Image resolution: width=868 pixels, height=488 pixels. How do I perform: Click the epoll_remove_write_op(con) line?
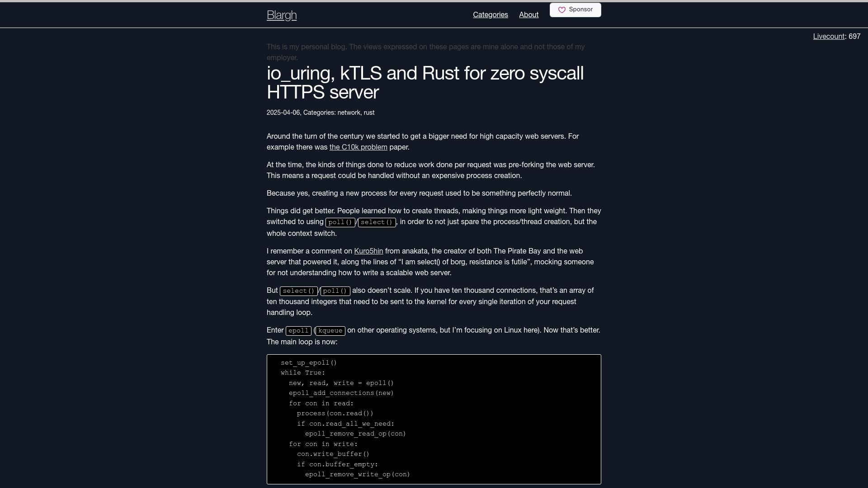[x=358, y=474]
